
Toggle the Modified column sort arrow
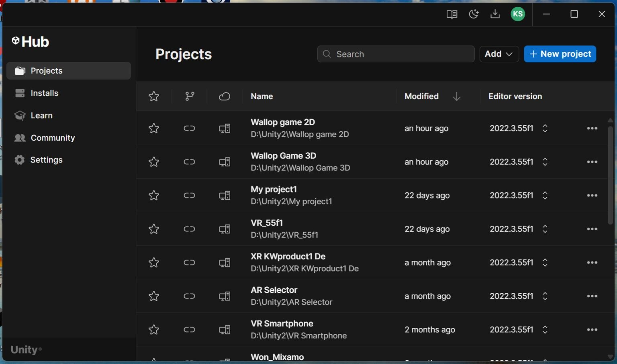click(x=457, y=96)
